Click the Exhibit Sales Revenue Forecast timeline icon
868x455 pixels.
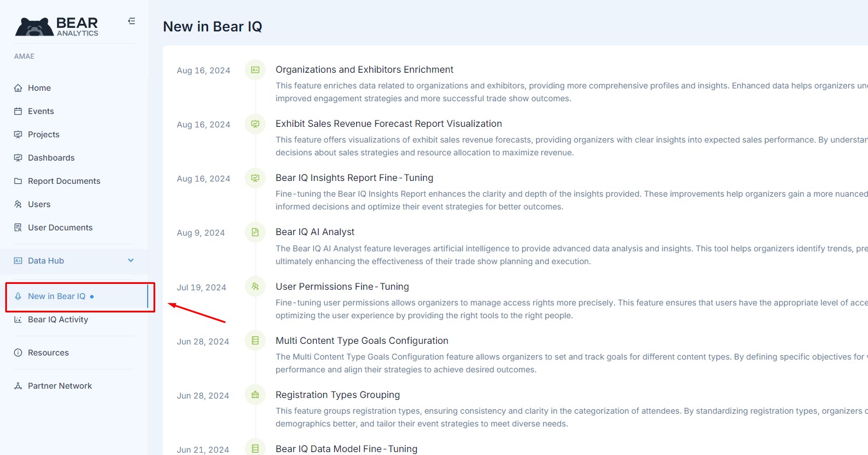click(x=255, y=123)
